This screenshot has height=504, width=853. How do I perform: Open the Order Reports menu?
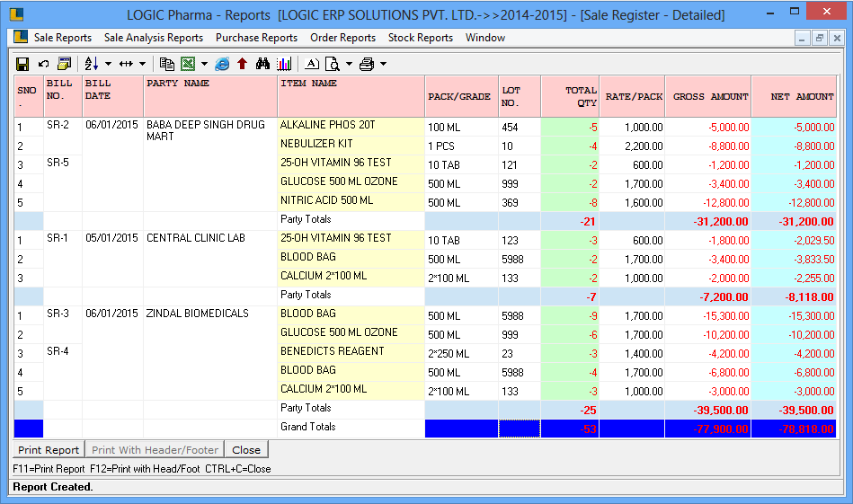pyautogui.click(x=342, y=38)
